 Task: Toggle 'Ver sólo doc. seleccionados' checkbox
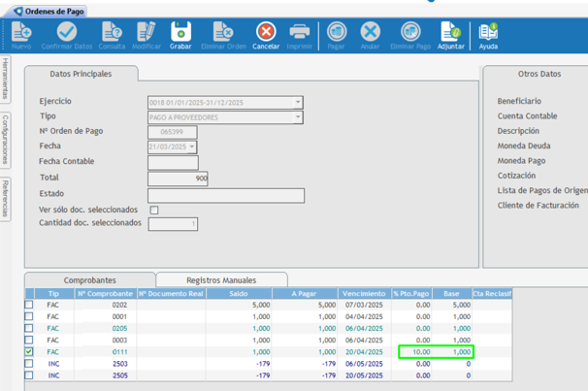click(x=154, y=210)
